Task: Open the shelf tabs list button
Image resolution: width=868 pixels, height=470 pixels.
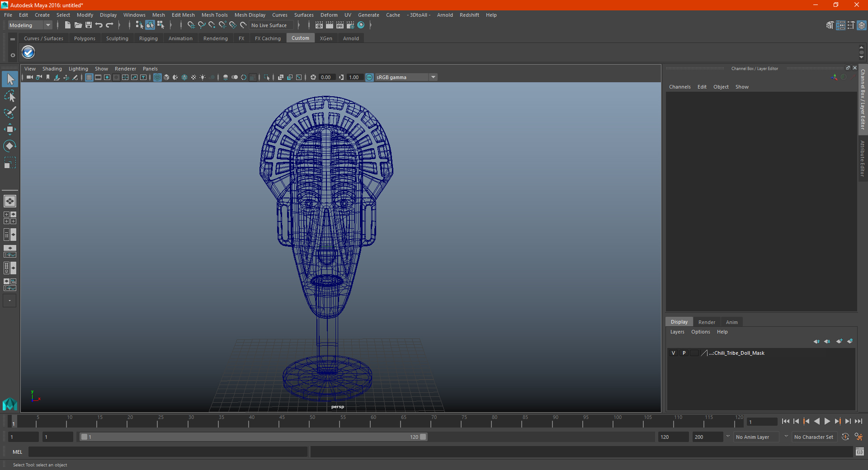Action: coord(13,39)
